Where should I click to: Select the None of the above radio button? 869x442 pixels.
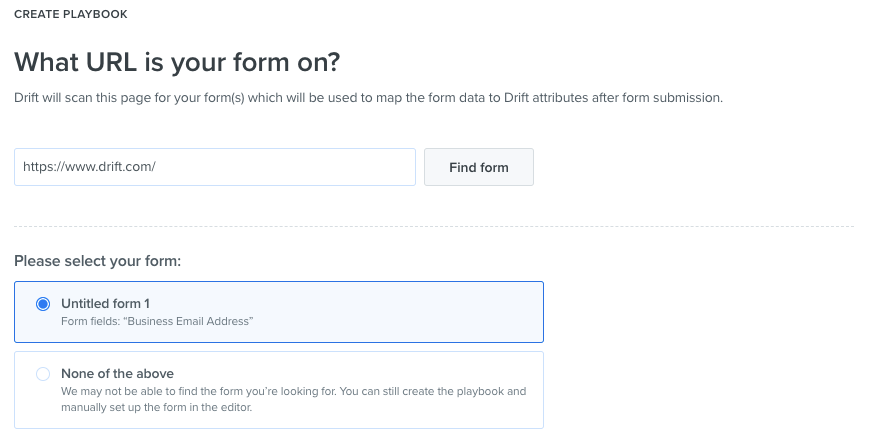point(43,374)
